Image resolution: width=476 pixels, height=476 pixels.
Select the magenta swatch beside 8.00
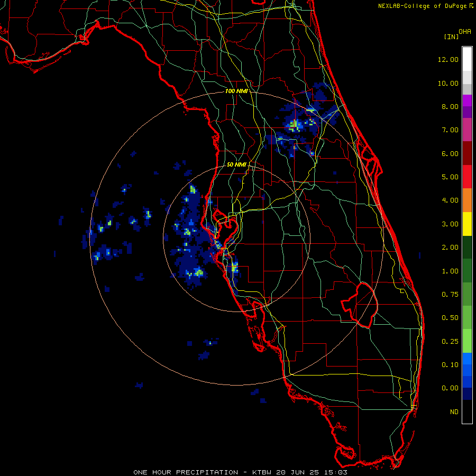[467, 101]
